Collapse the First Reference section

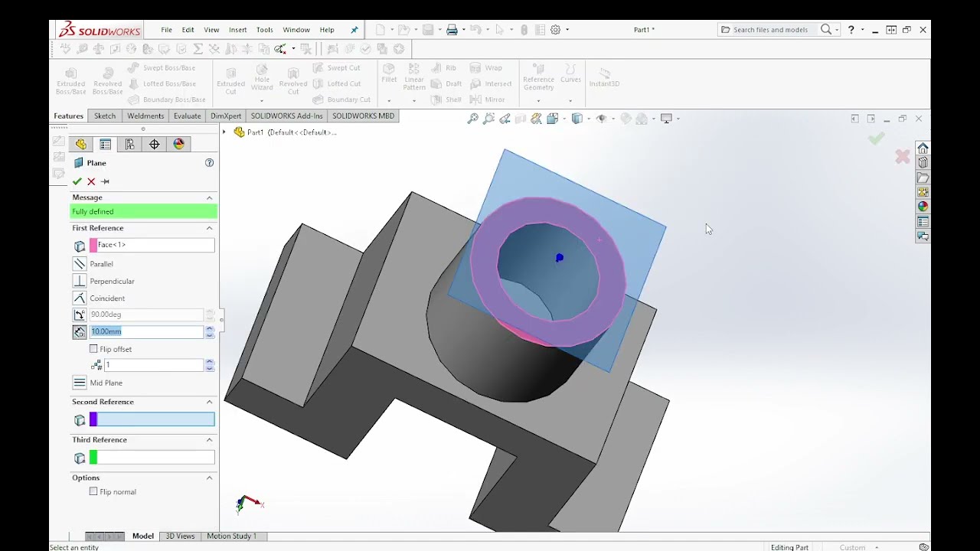209,228
